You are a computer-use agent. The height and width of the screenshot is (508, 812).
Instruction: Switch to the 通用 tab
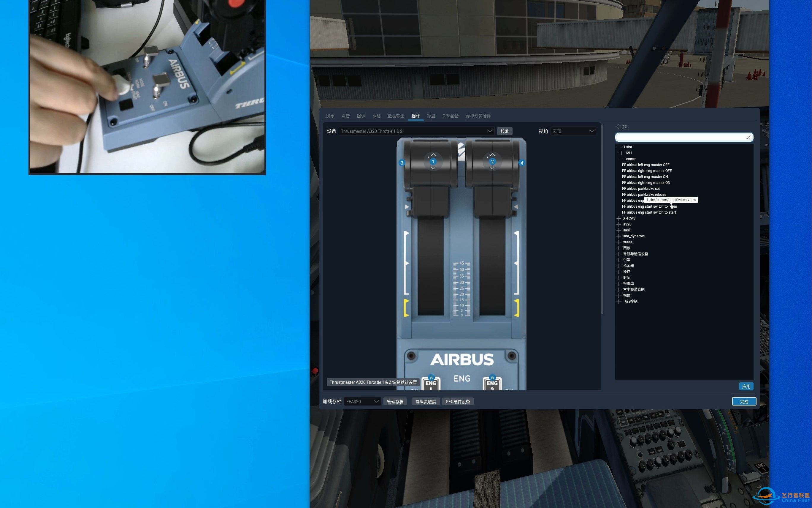[x=330, y=116]
